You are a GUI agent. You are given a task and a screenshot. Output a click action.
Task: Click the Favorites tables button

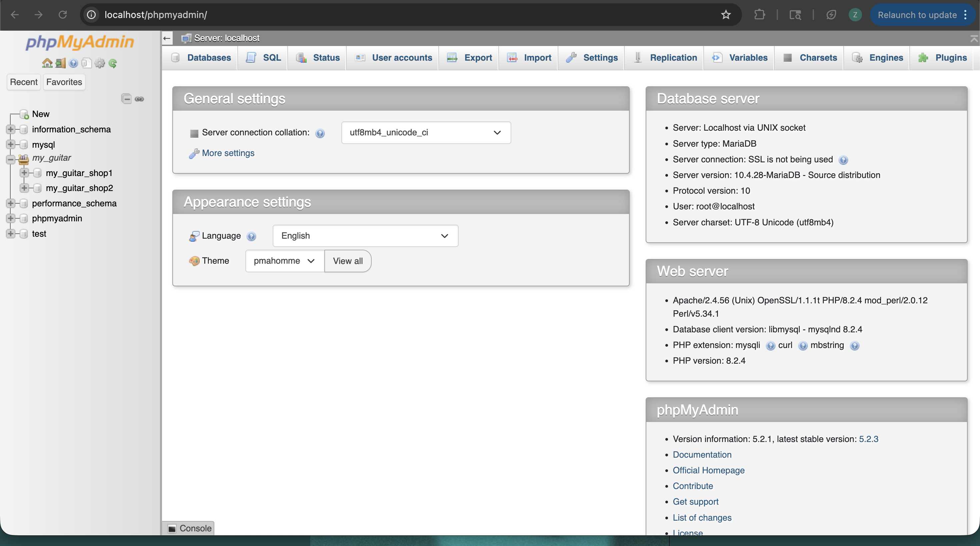[x=64, y=82]
